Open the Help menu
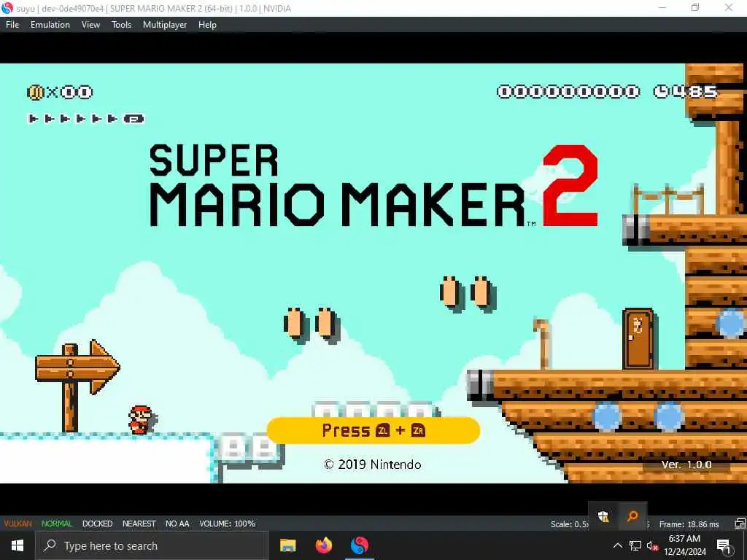The width and height of the screenshot is (747, 560). [x=207, y=25]
